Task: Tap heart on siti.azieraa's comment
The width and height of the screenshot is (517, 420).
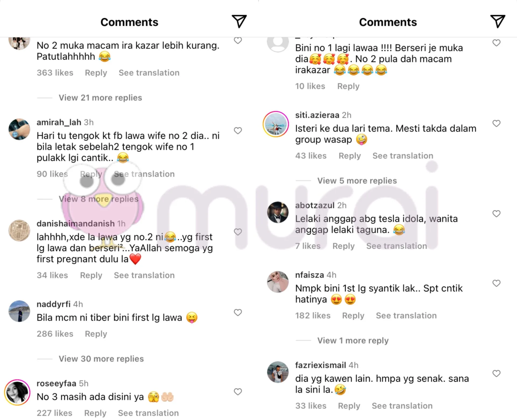Action: coord(496,123)
